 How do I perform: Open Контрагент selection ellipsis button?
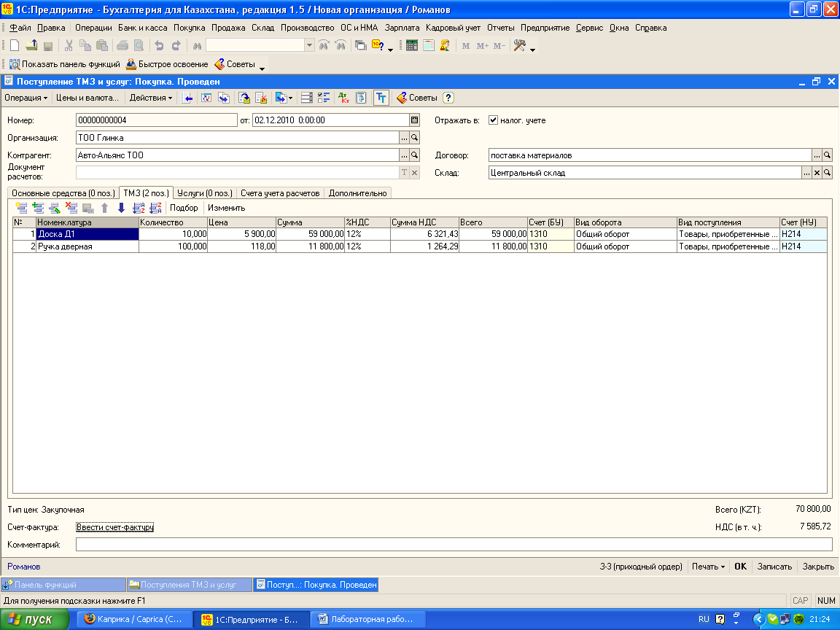[404, 155]
